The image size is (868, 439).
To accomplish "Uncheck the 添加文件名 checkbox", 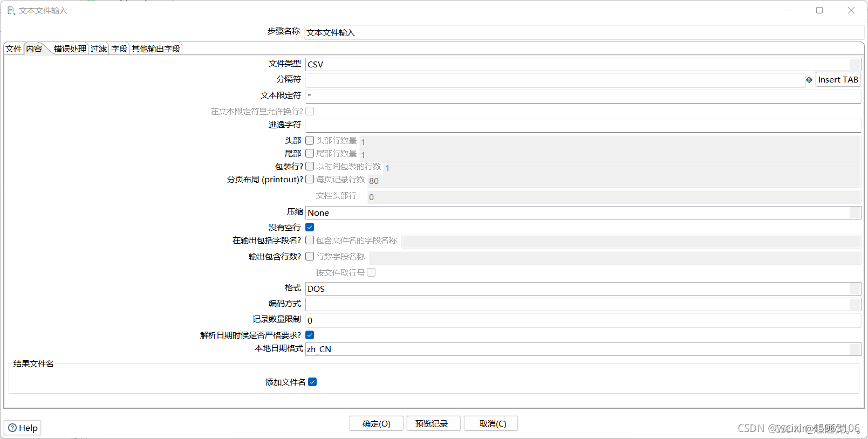I will point(312,382).
